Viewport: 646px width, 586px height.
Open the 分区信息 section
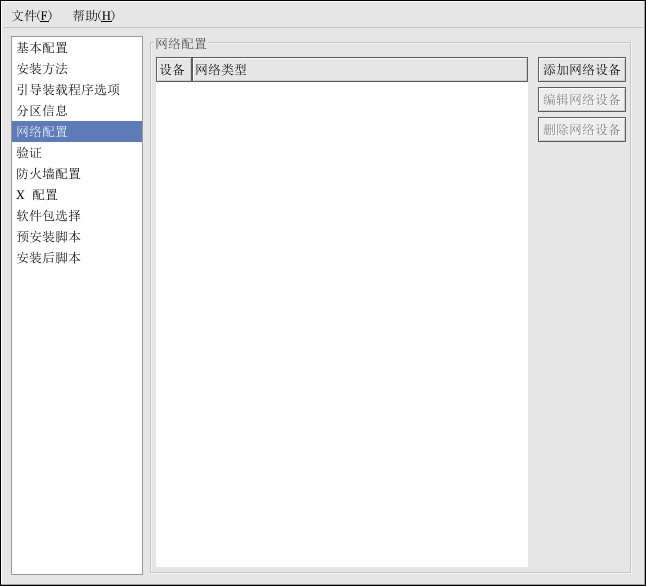pyautogui.click(x=42, y=111)
